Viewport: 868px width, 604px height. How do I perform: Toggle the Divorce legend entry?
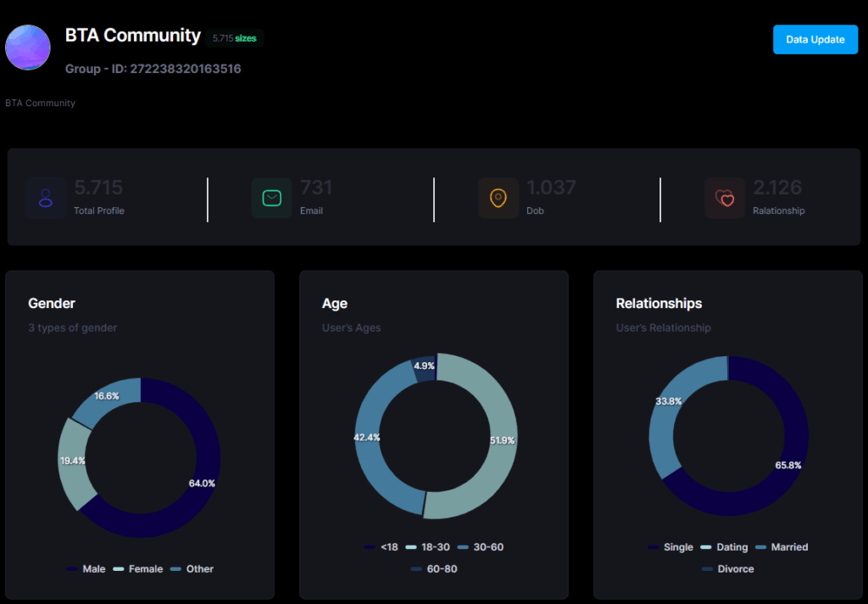(728, 569)
